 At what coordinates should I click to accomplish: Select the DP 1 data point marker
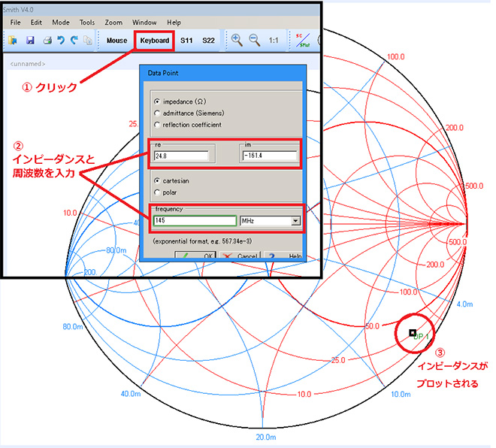pyautogui.click(x=412, y=333)
